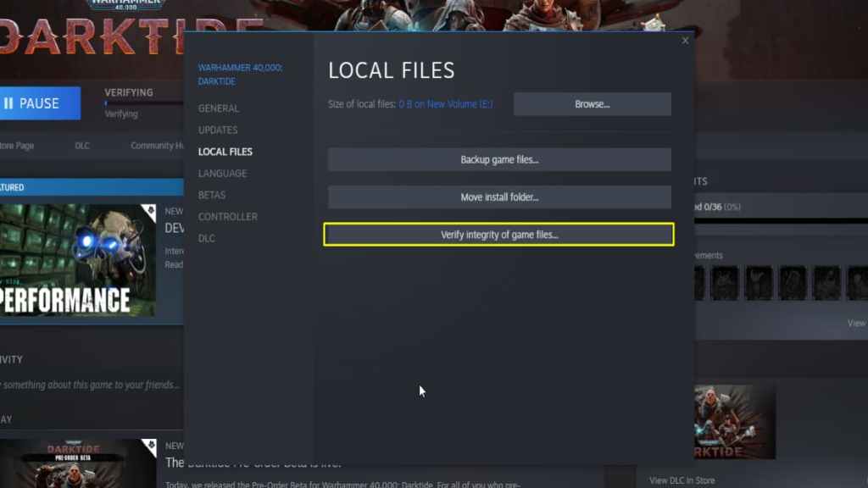
Task: Open Community Hub tab on library page
Action: click(x=157, y=146)
